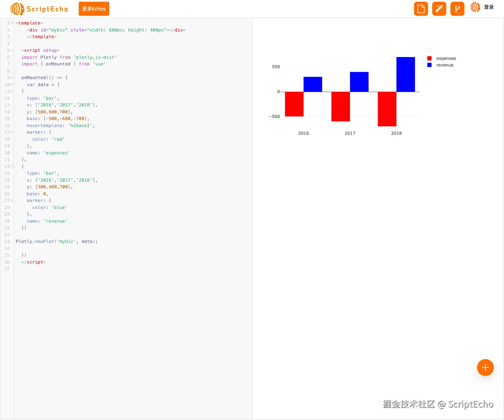Click the orange plus floating button

point(485,367)
